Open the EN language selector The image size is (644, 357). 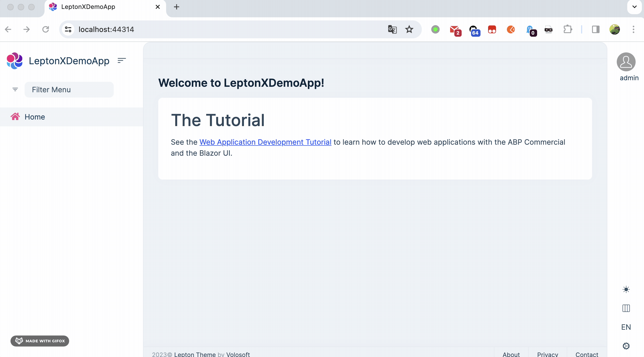[x=626, y=327]
